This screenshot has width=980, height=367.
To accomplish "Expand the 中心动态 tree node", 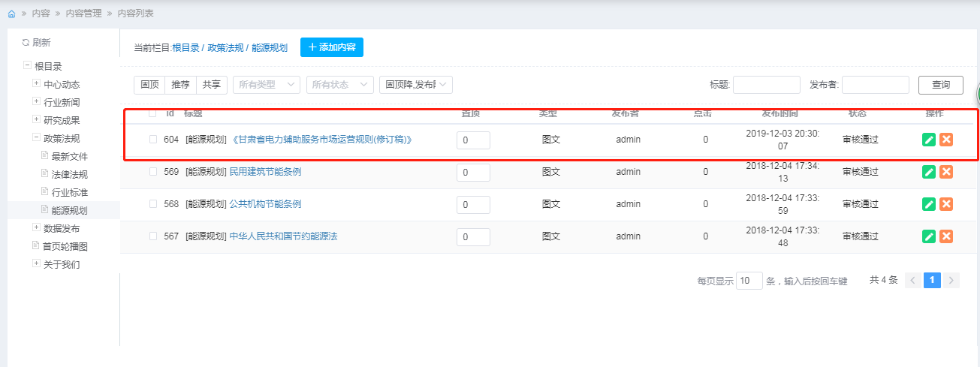I will (x=36, y=84).
